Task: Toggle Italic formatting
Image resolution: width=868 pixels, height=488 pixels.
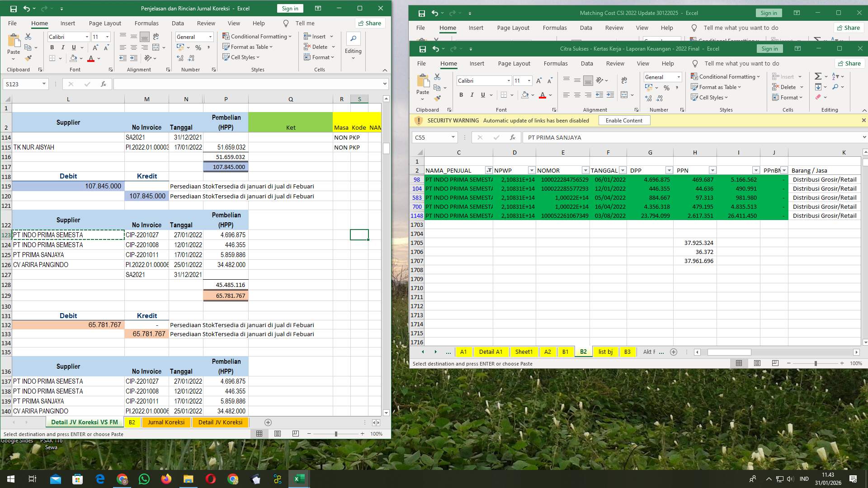Action: click(x=472, y=95)
